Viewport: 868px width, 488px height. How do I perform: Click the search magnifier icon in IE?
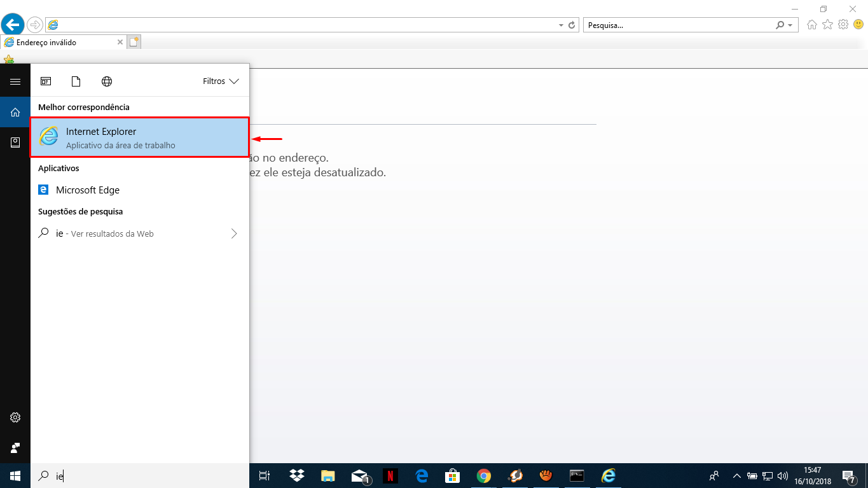click(x=780, y=25)
